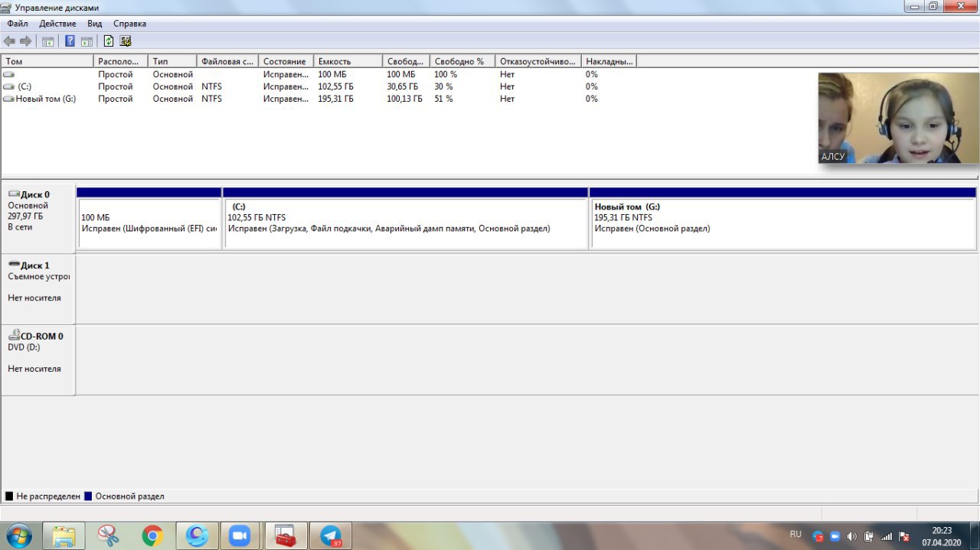The height and width of the screenshot is (550, 980).
Task: Select Новый том (G:) row in volume list
Action: [x=46, y=99]
